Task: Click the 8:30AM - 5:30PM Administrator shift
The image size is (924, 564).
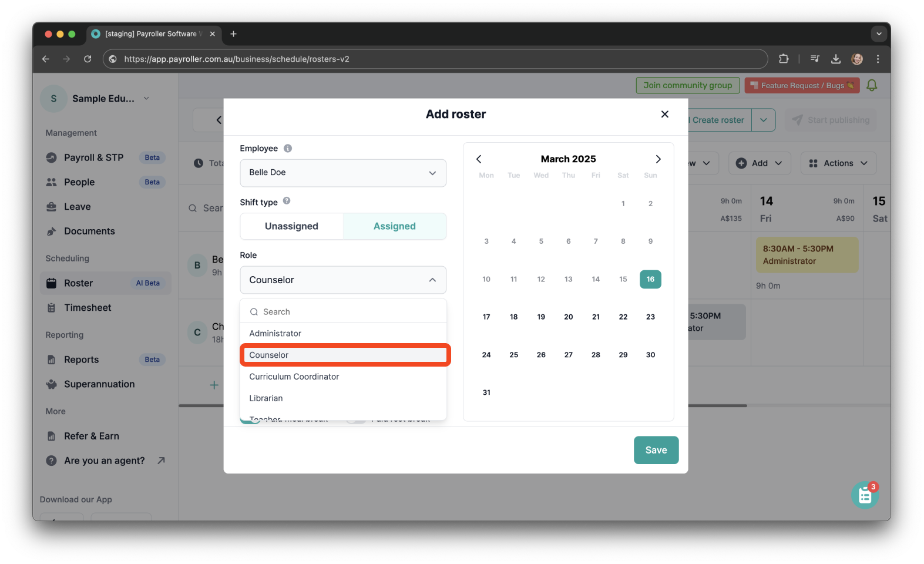Action: click(807, 255)
